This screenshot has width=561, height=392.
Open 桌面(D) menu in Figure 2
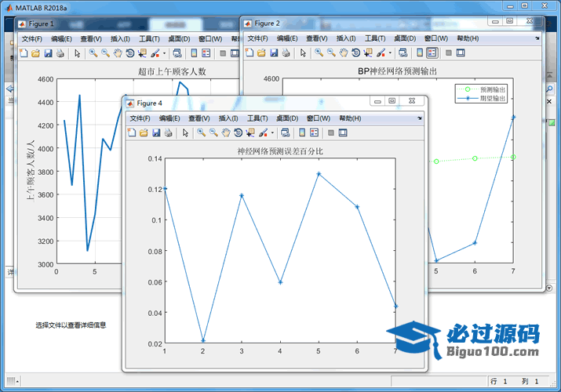405,38
